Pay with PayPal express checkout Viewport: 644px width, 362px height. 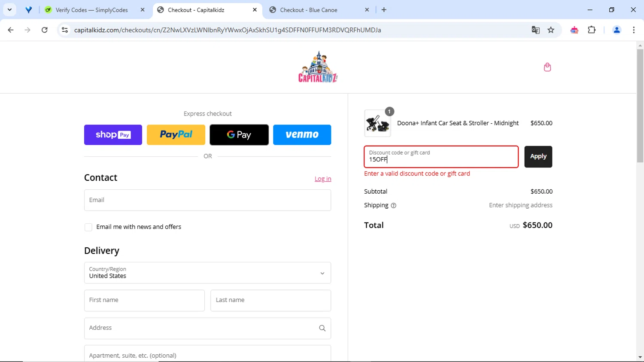[176, 135]
